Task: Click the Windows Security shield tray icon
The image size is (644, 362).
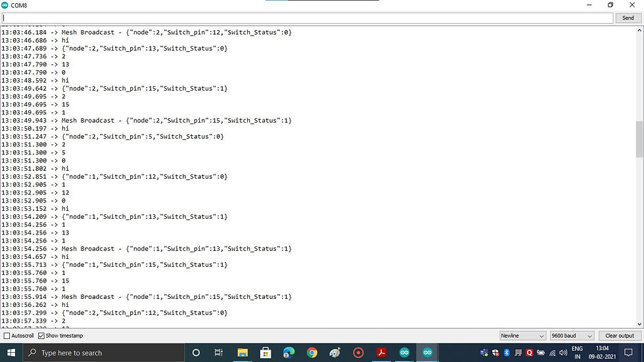Action: (495, 353)
